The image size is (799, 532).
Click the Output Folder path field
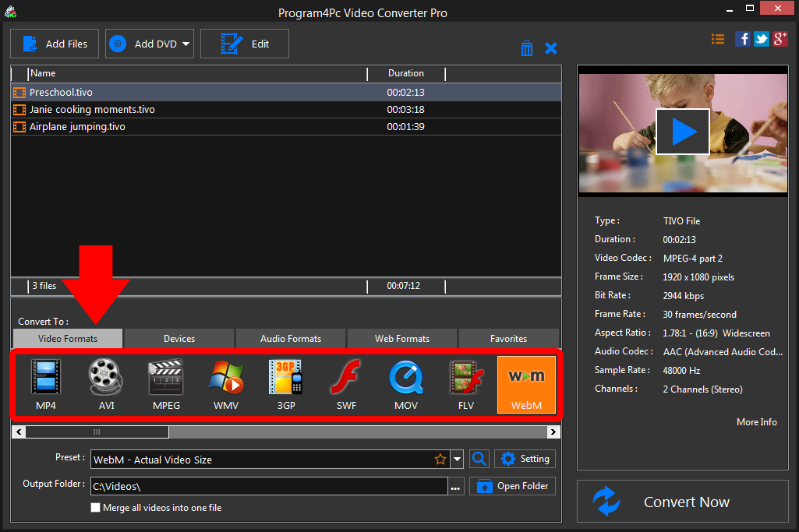(269, 486)
